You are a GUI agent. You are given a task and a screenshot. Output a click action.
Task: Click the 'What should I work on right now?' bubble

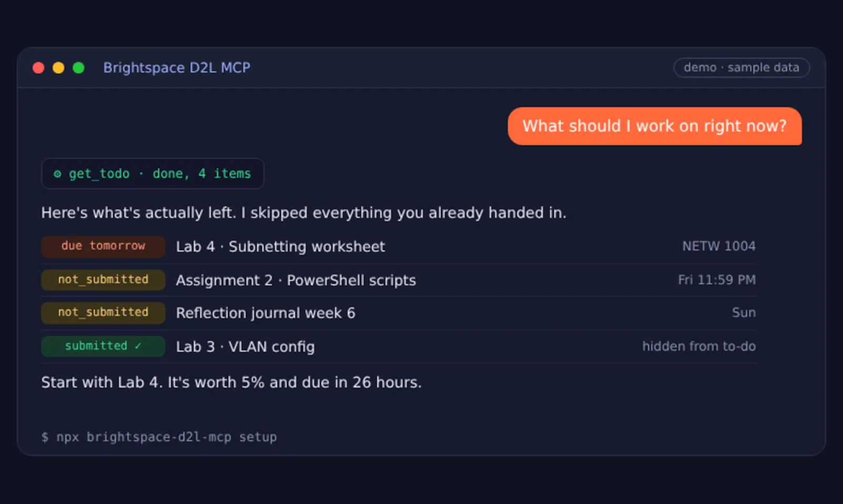[x=654, y=126]
